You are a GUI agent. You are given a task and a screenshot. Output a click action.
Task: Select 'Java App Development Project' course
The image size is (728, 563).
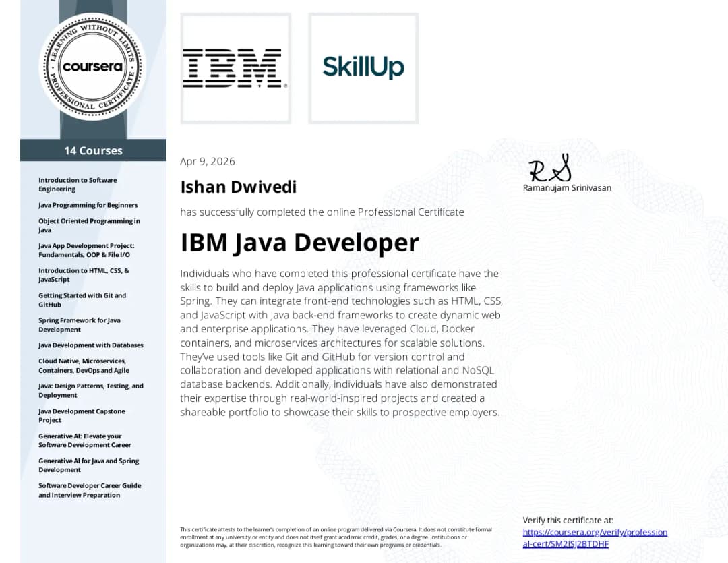(86, 250)
